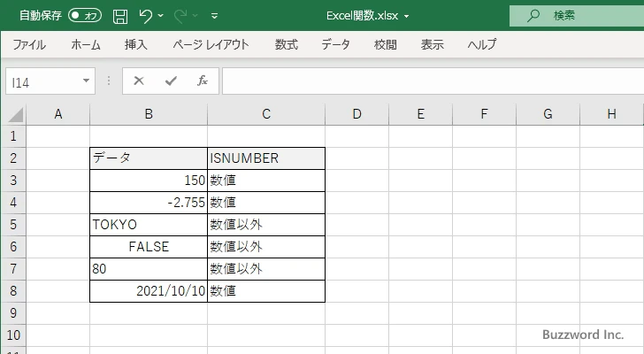Select cell C2 containing ISNUMBER
Image resolution: width=644 pixels, height=354 pixels.
(x=266, y=158)
